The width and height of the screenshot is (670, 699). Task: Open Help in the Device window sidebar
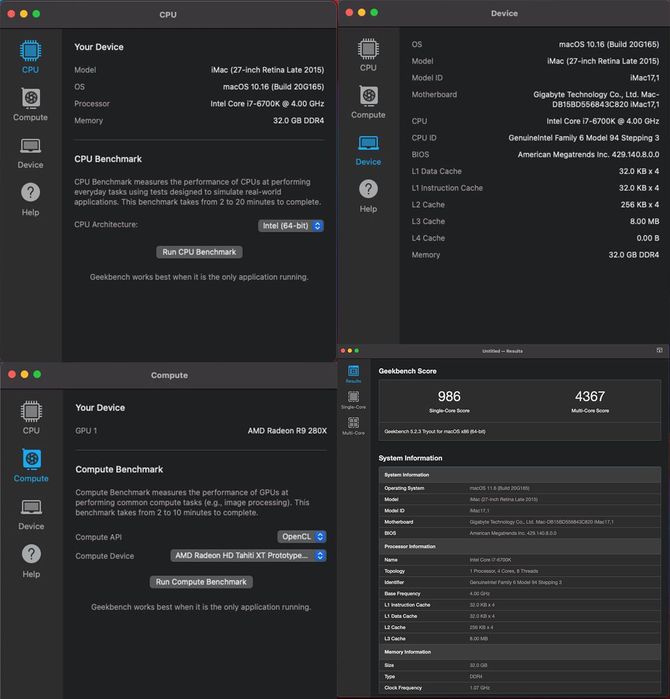(368, 197)
